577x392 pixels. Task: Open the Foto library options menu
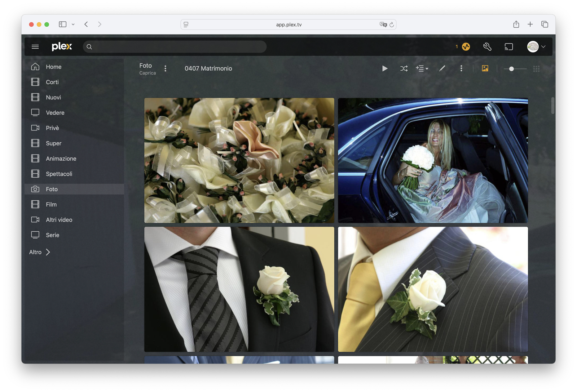click(165, 68)
